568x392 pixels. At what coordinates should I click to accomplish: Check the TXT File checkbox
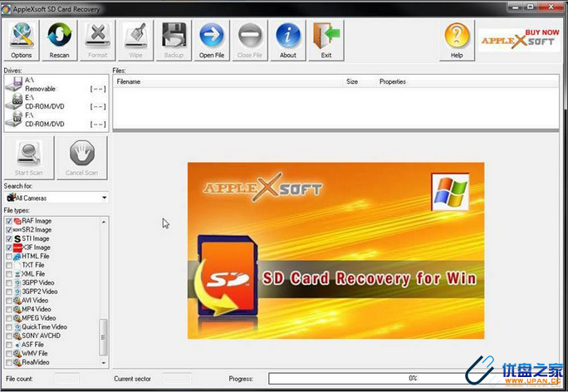[8, 265]
